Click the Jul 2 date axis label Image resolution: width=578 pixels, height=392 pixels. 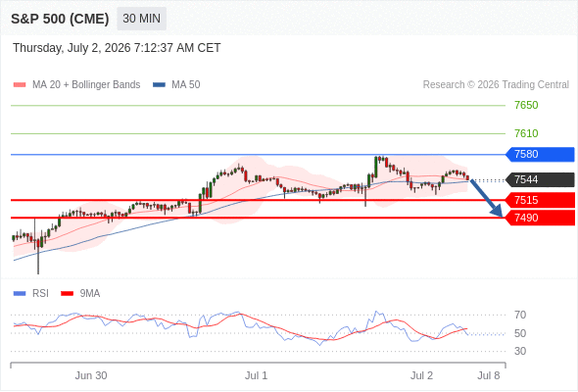[x=421, y=375]
